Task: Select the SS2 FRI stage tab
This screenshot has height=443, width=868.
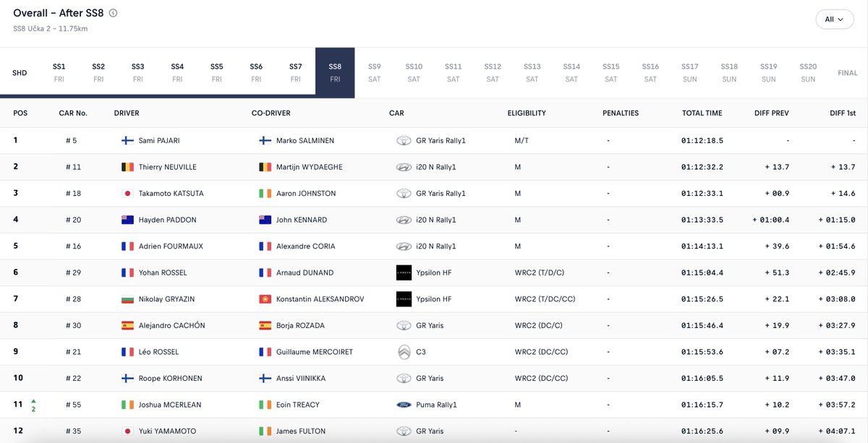Action: point(98,73)
